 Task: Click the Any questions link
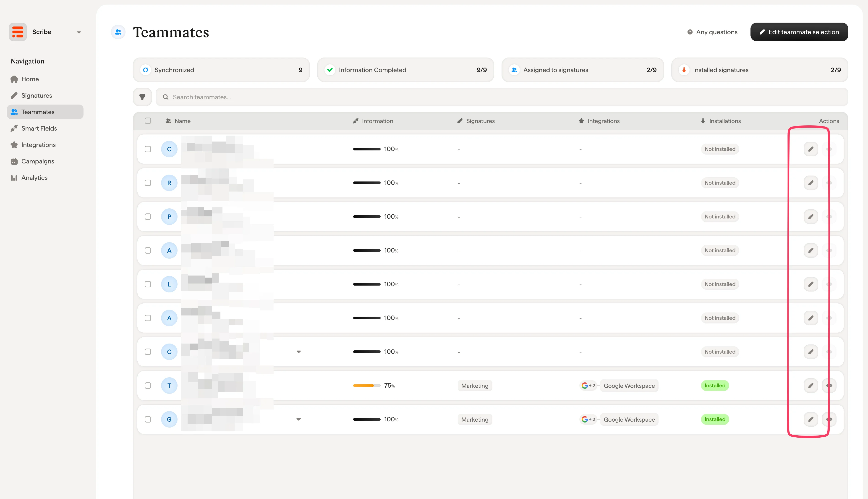tap(712, 32)
